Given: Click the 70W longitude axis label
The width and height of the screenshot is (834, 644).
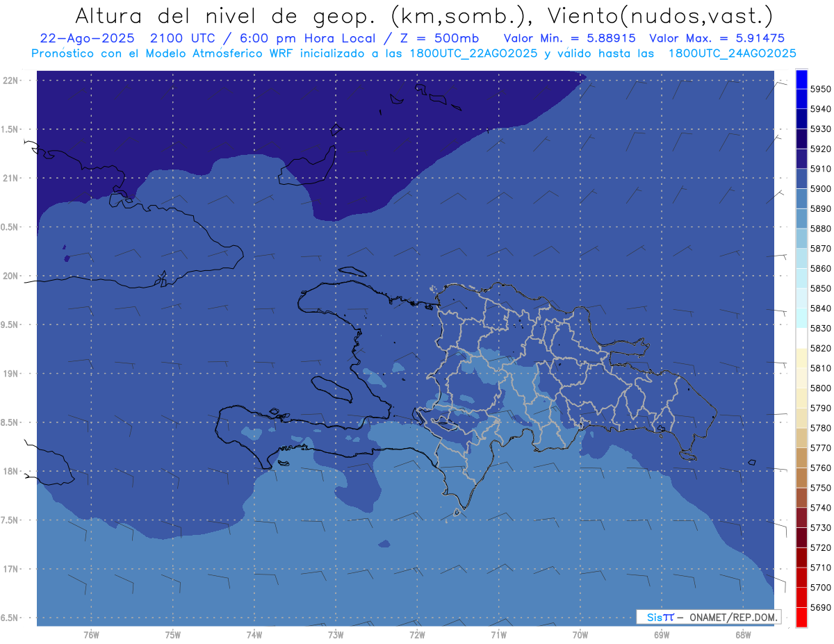Looking at the screenshot, I should [580, 634].
